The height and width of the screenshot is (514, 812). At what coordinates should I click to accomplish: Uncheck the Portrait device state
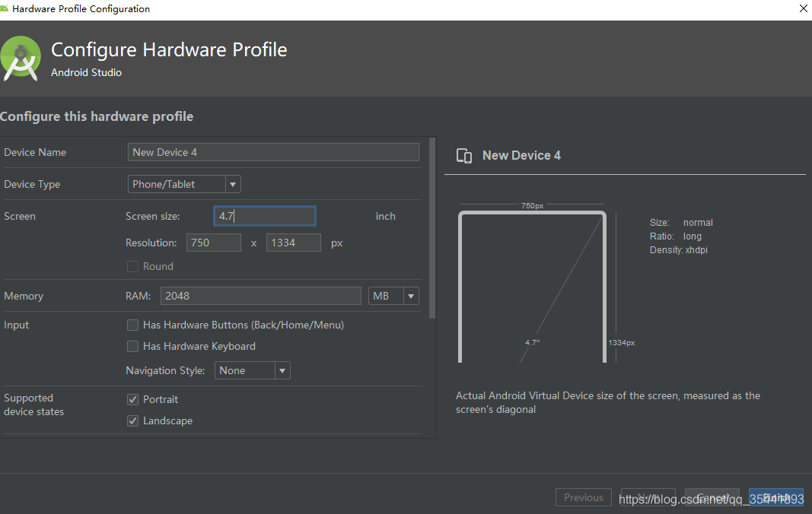click(x=132, y=400)
